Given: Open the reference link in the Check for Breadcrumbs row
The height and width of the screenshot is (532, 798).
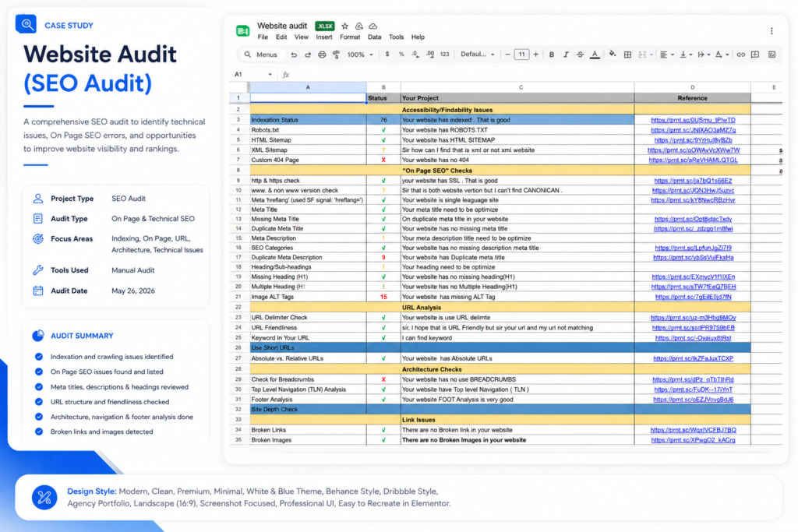Looking at the screenshot, I should [x=693, y=379].
